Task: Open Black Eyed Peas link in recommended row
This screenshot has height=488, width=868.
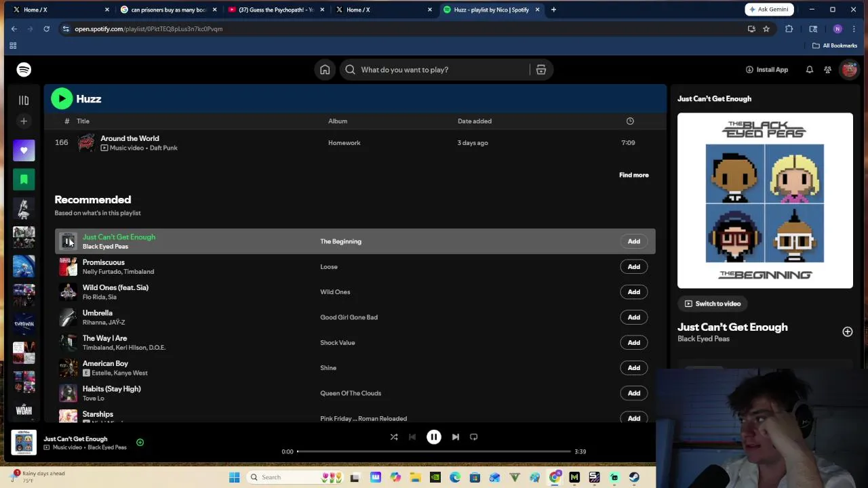Action: click(x=105, y=247)
